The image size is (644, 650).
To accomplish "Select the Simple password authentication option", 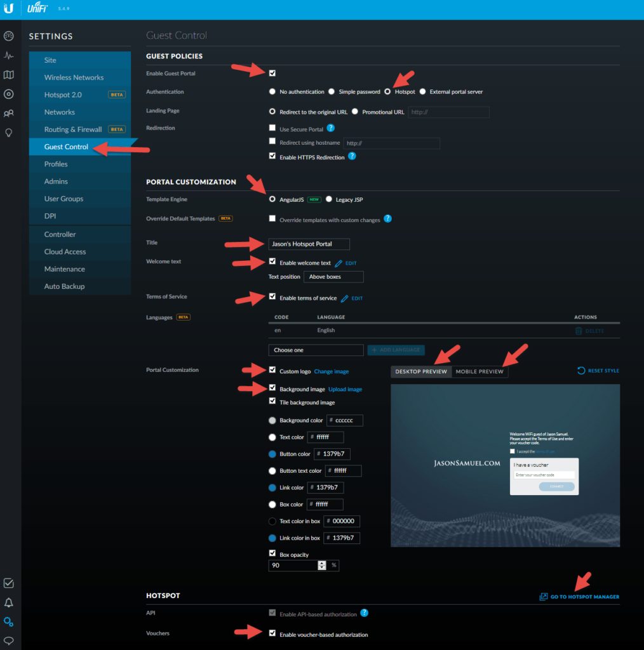I will pyautogui.click(x=332, y=91).
